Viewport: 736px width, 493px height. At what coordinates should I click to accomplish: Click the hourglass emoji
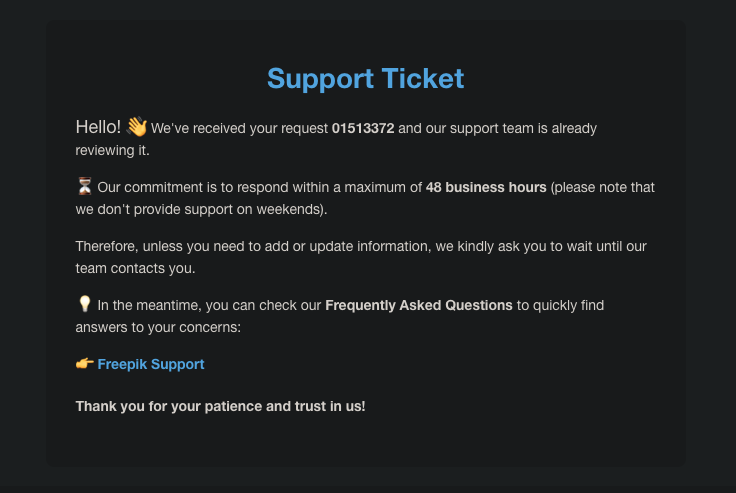(x=84, y=187)
